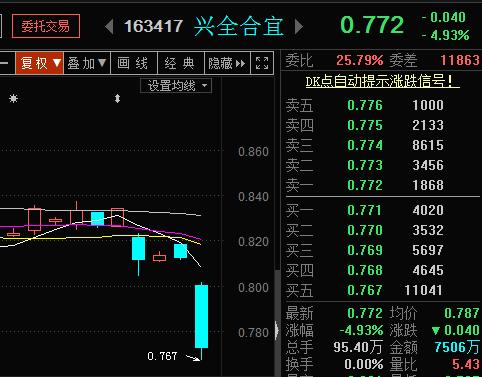Select 买五 price 0.767
This screenshot has width=482, height=377.
click(365, 290)
